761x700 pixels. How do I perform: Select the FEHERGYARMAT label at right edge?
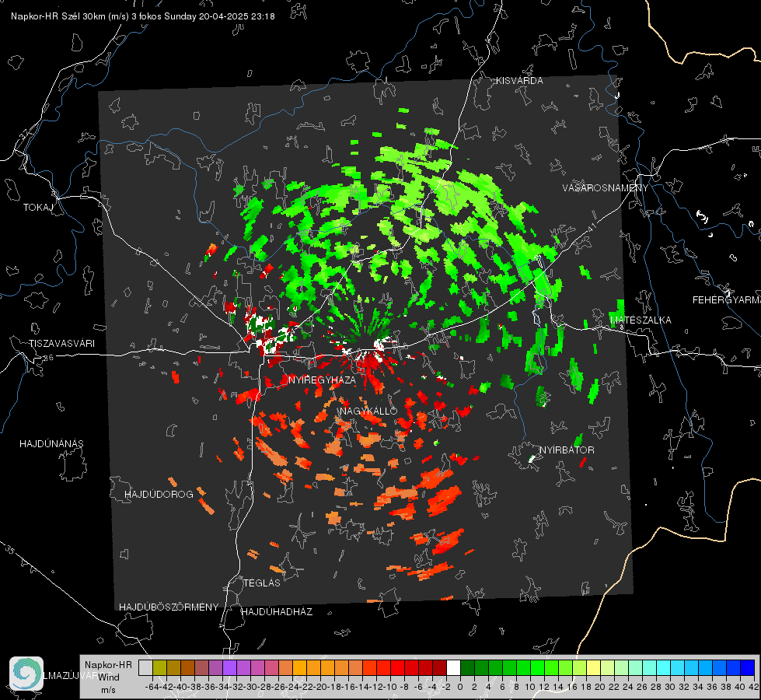click(726, 300)
